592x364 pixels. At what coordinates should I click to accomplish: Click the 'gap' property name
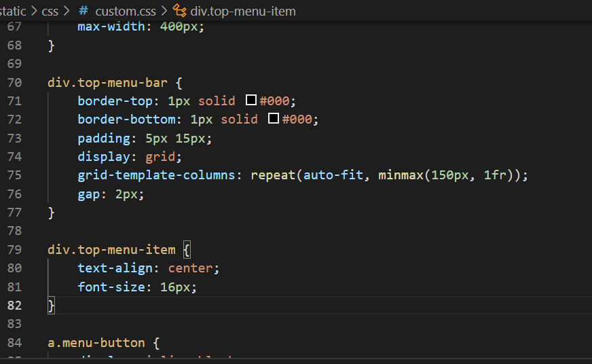coord(89,194)
